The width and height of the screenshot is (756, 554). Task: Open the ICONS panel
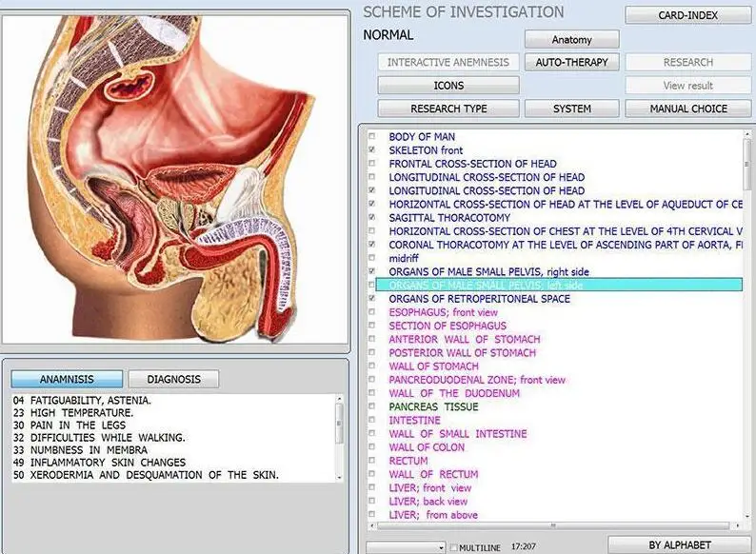coord(448,86)
